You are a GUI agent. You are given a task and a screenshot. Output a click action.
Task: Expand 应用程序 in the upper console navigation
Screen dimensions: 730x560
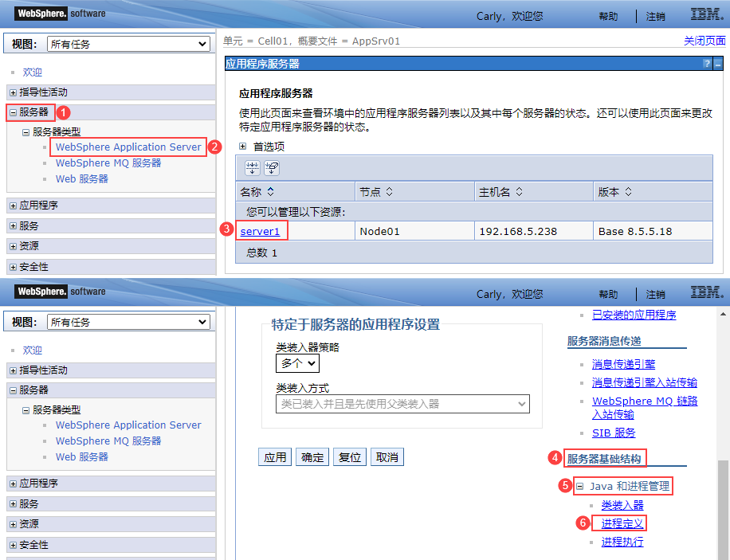(x=13, y=206)
